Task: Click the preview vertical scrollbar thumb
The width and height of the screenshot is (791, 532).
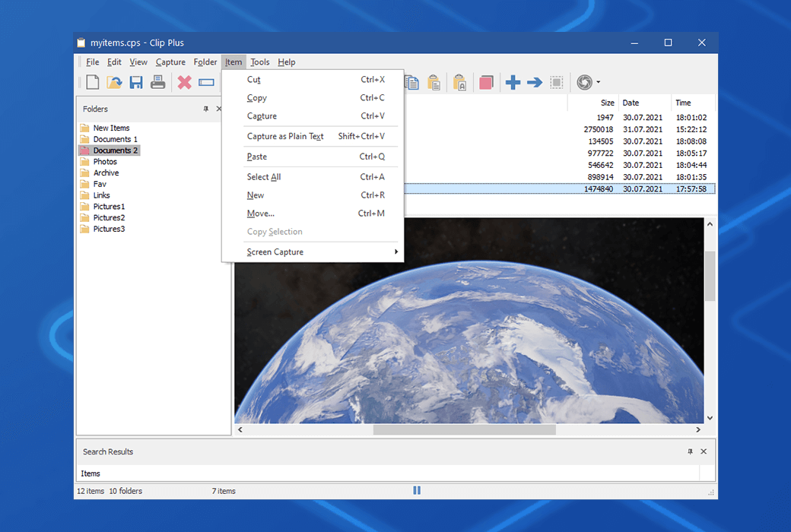Action: [x=710, y=276]
